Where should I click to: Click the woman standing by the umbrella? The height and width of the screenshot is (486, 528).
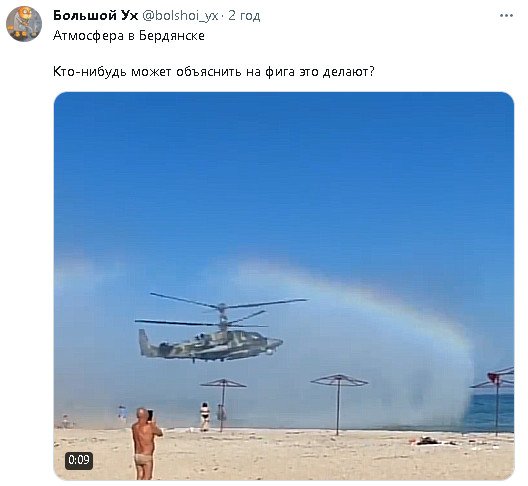click(204, 416)
